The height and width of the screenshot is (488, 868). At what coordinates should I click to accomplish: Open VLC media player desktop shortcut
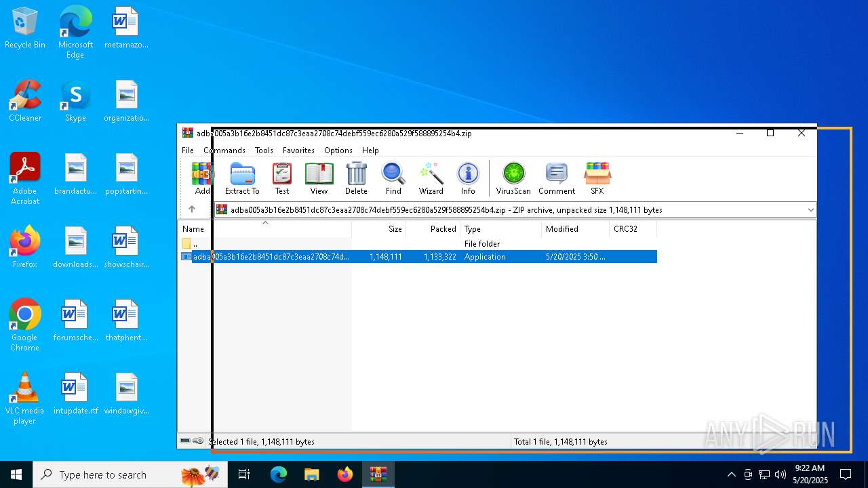point(25,399)
